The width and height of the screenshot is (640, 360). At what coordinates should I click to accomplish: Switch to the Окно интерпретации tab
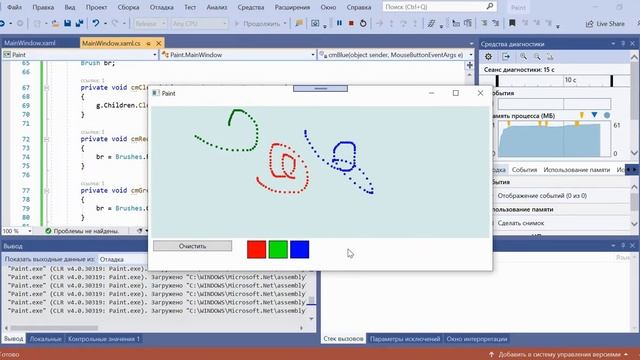coord(477,339)
